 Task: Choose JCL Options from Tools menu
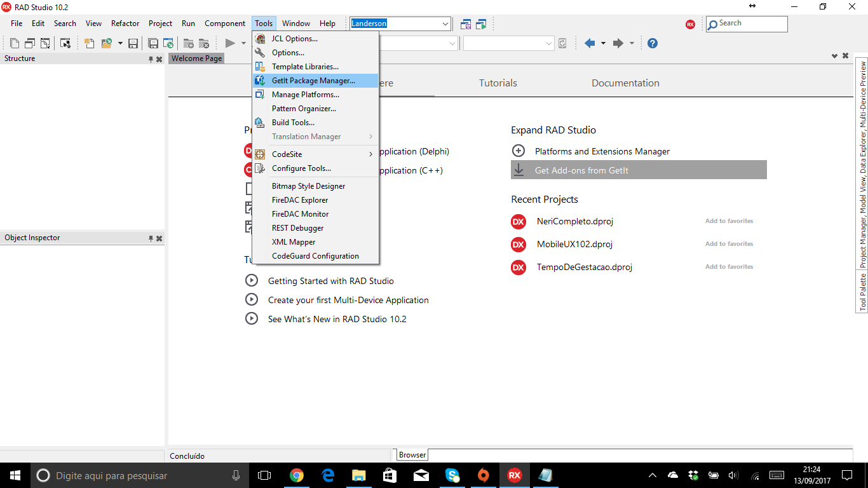pyautogui.click(x=316, y=39)
